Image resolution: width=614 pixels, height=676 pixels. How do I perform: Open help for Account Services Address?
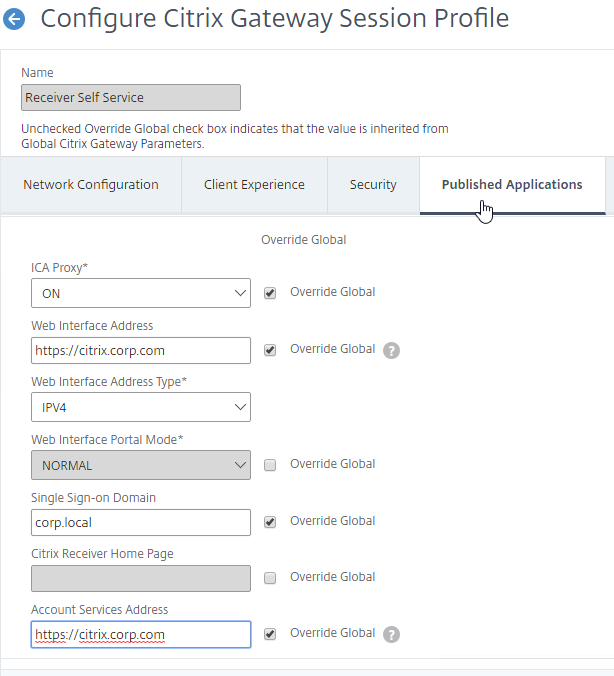click(392, 635)
